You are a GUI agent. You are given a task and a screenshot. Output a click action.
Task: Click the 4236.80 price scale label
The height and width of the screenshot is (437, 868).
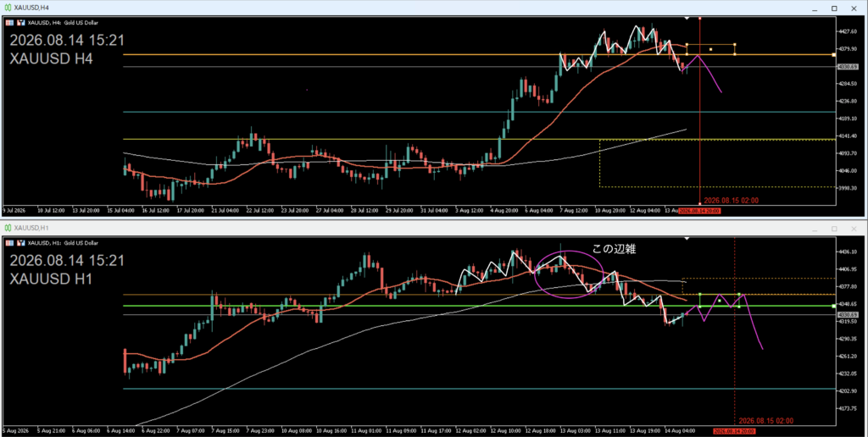coord(848,102)
